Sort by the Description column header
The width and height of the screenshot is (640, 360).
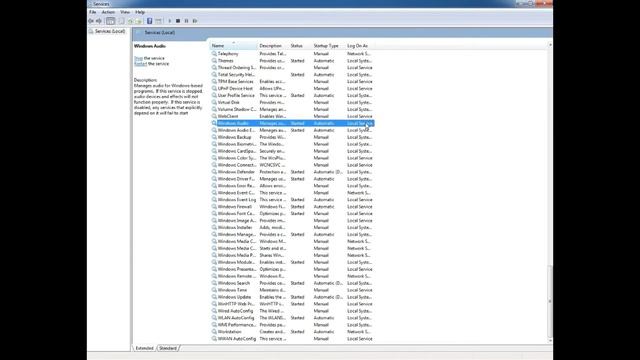point(273,46)
